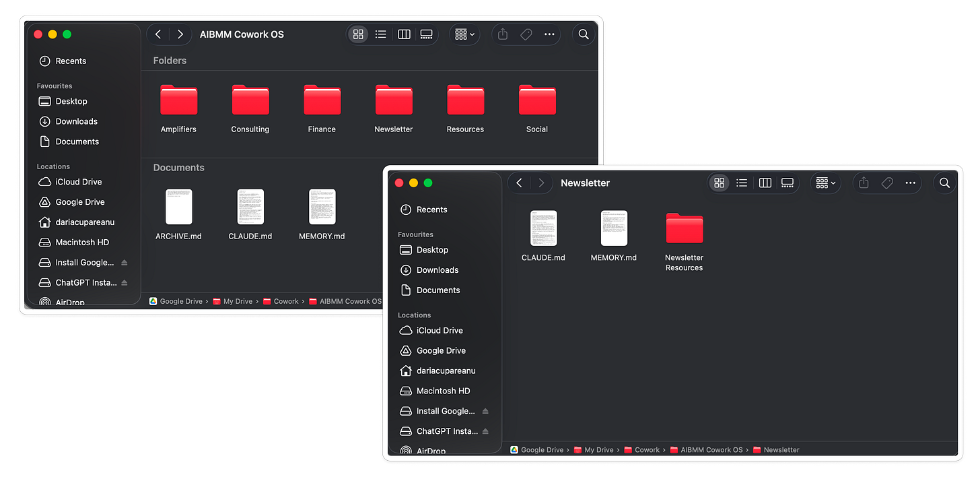The image size is (980, 479).
Task: Click Cowork in AIBMM Cowork OS path bar
Action: pos(281,302)
